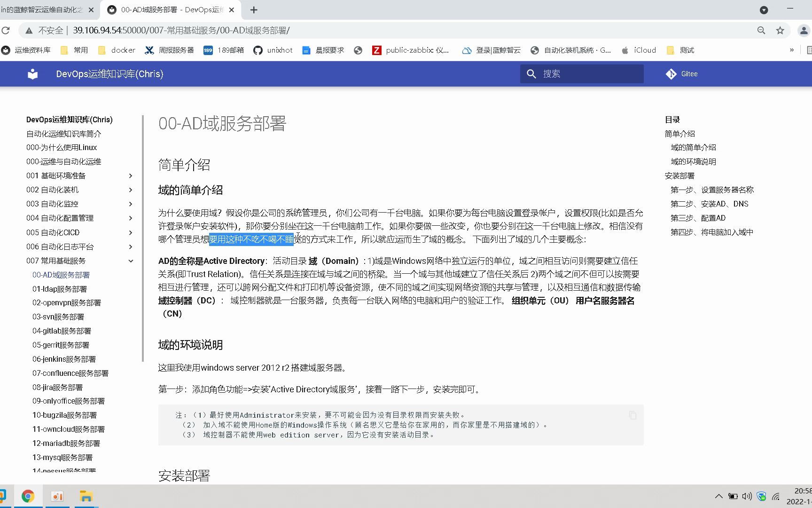This screenshot has height=508, width=812.
Task: Open 12-mariadb服务部署 in the sidebar
Action: point(66,444)
